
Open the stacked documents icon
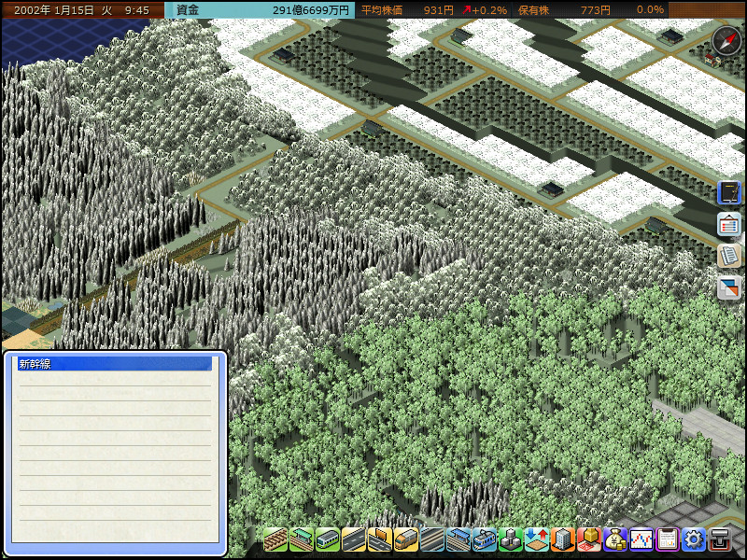(x=729, y=256)
